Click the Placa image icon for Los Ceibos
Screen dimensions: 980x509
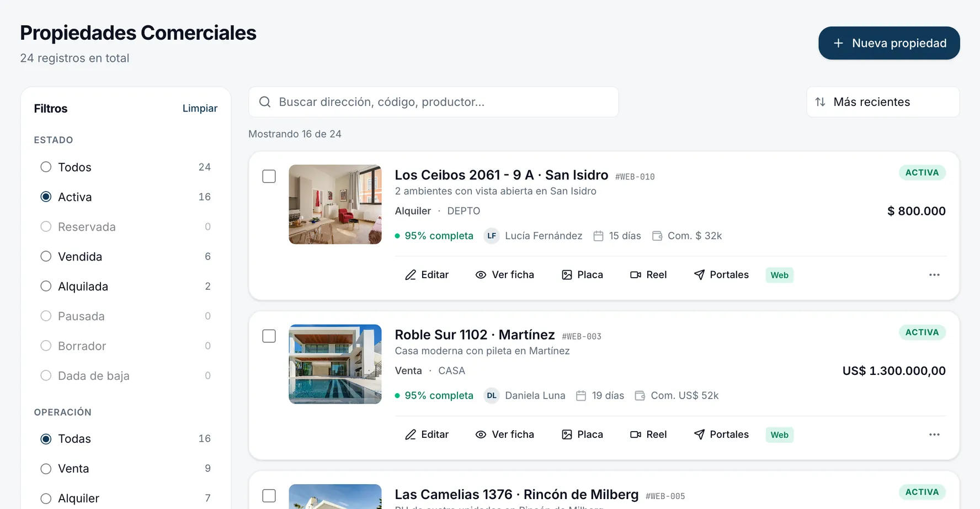tap(567, 275)
